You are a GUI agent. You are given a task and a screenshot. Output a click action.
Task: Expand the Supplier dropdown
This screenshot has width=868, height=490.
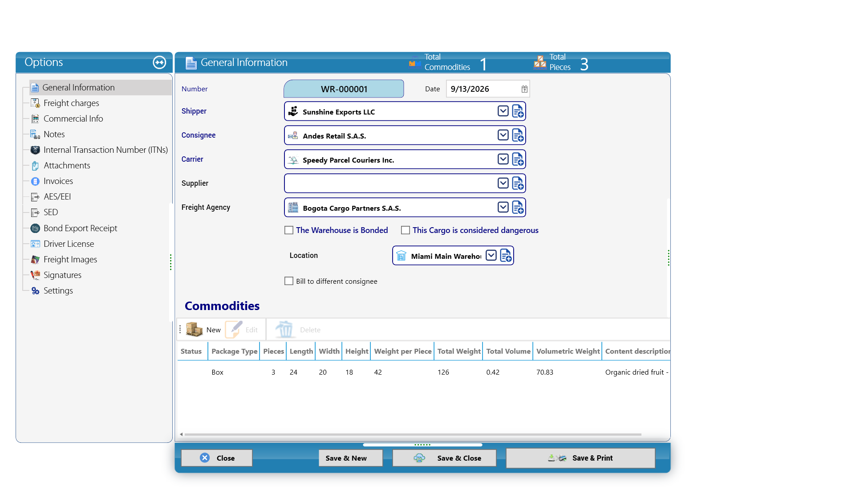click(x=503, y=184)
